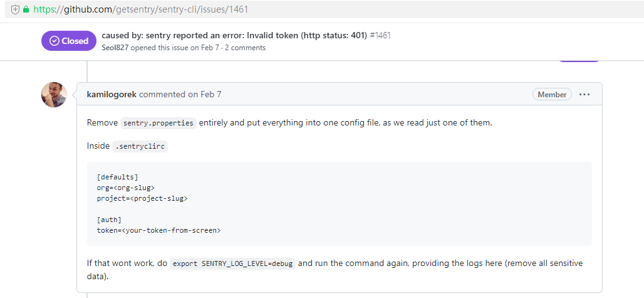Click the sentry.properties inline code
The image size is (644, 298).
(158, 123)
